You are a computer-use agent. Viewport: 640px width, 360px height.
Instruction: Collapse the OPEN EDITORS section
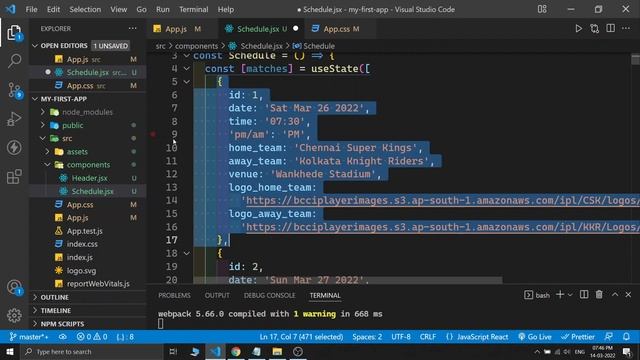(35, 46)
